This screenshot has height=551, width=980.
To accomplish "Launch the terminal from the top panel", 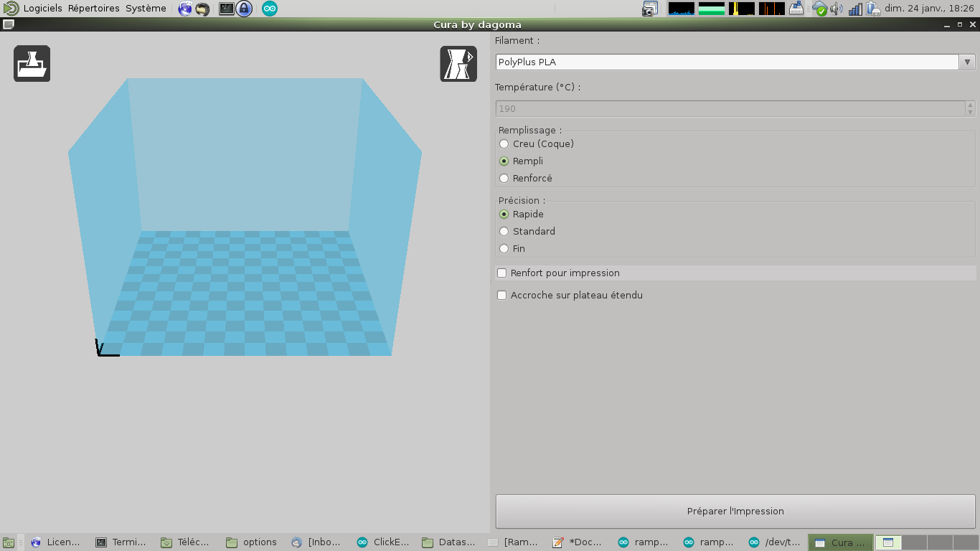I will tap(227, 9).
